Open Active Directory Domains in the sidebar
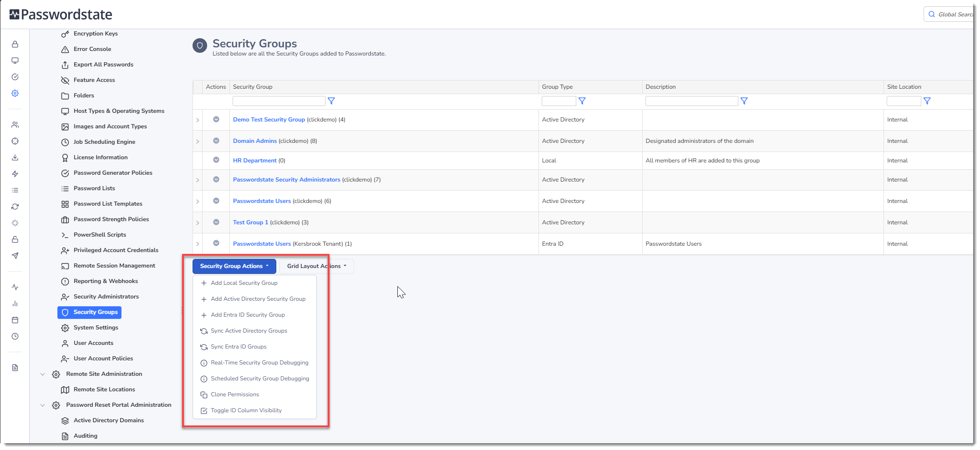This screenshot has width=980, height=450. [109, 420]
